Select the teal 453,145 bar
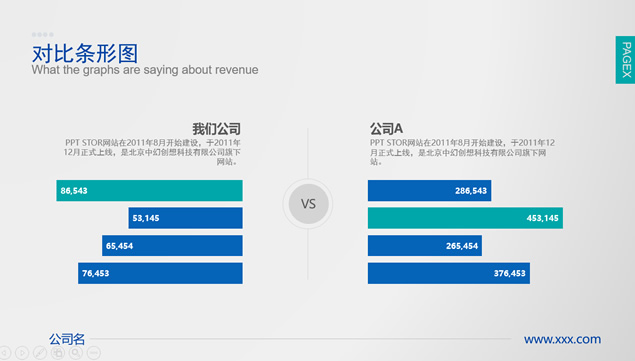 point(465,218)
